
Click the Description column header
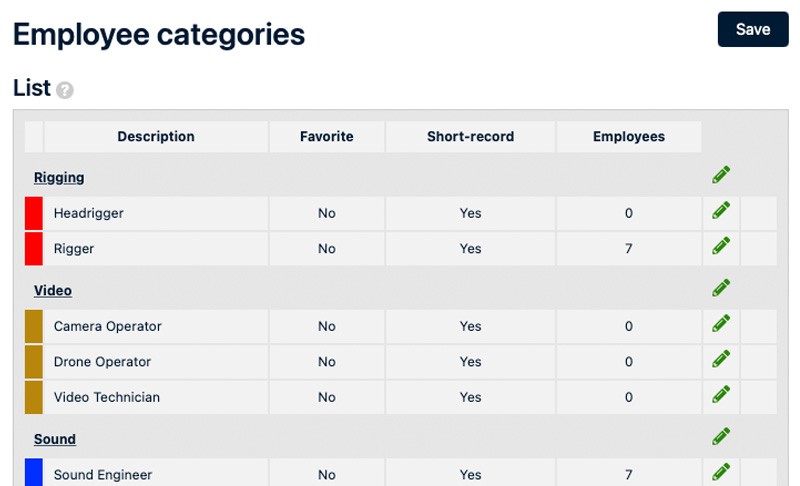point(156,137)
